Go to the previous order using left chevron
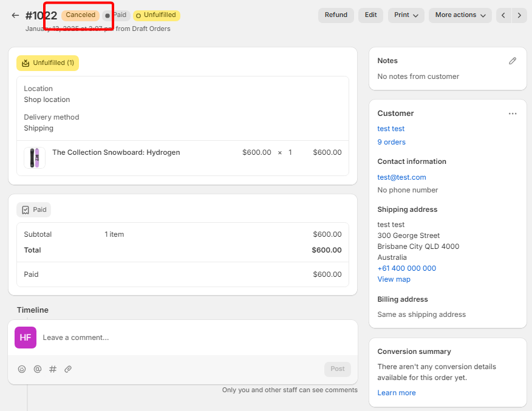Screen dimensions: 532x411 [x=503, y=15]
